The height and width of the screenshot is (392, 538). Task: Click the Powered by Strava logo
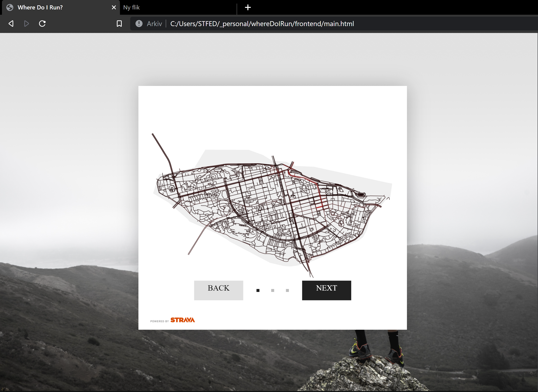tap(173, 320)
